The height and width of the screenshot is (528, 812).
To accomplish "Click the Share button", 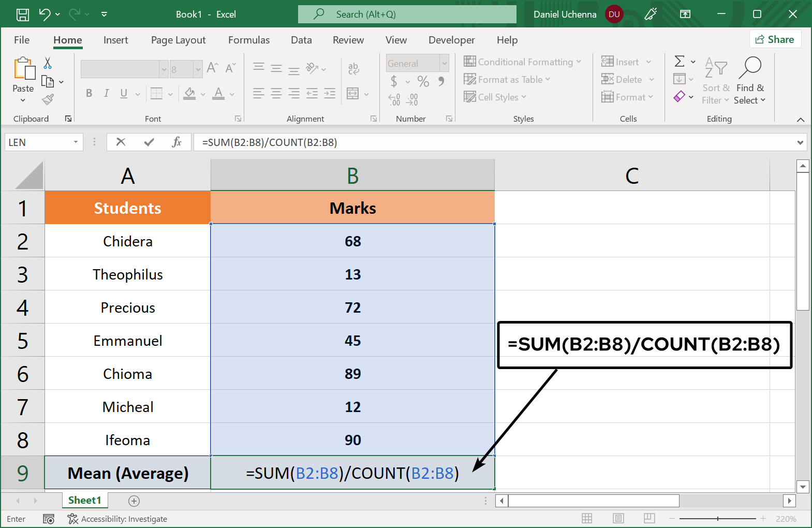I will click(x=775, y=39).
